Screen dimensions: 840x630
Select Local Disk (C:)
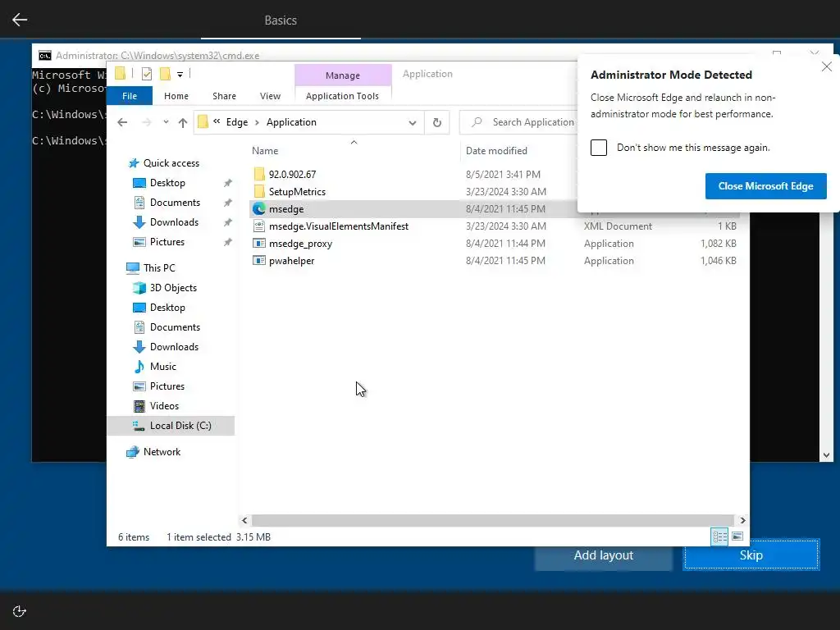click(171, 426)
